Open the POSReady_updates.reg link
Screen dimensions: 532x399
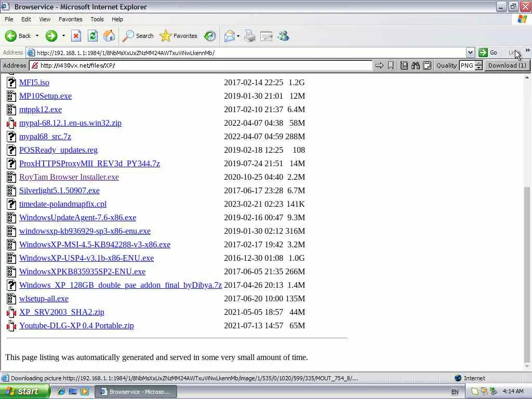[58, 150]
